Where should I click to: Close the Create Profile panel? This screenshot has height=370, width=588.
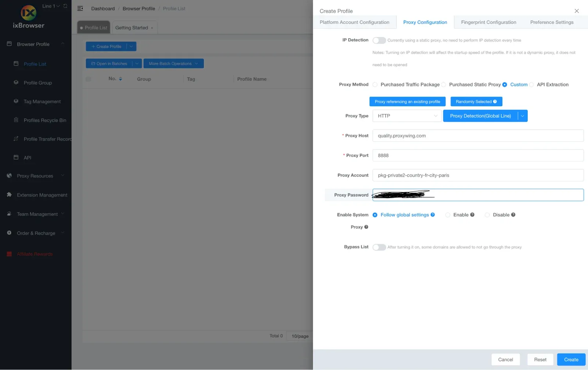577,11
